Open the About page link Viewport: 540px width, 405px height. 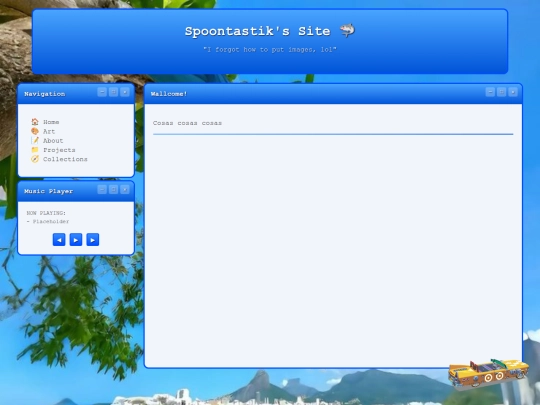[x=53, y=141]
